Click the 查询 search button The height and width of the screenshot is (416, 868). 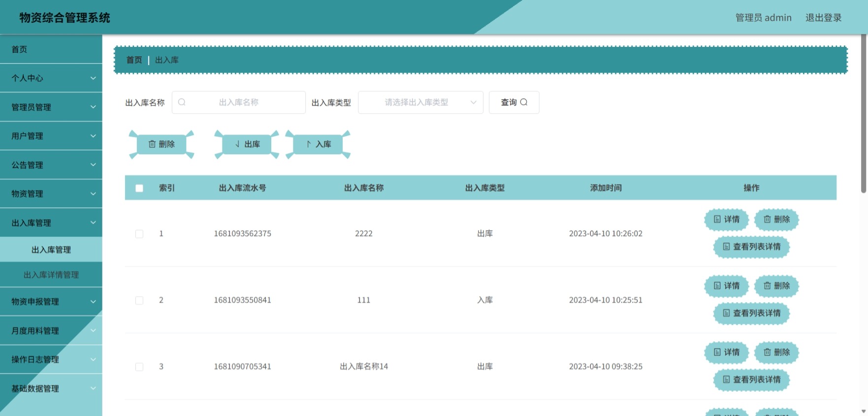[x=514, y=102]
